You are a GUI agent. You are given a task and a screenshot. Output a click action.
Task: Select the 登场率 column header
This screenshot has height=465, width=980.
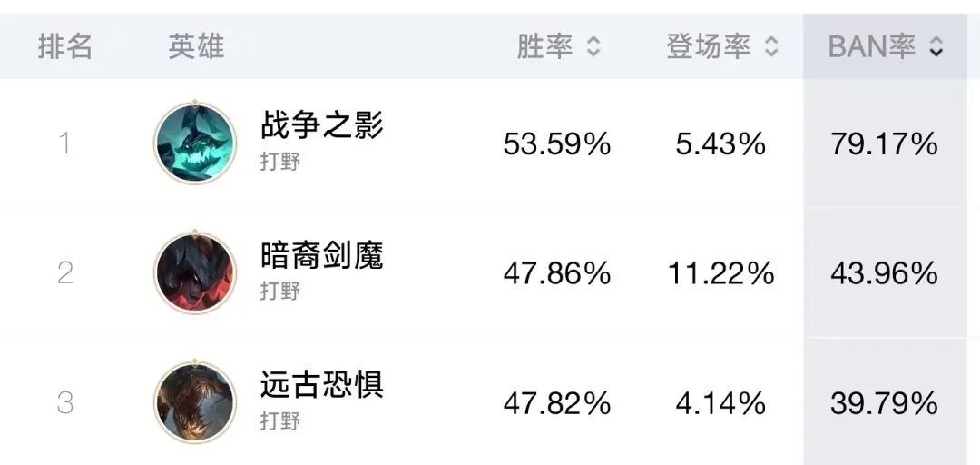708,46
